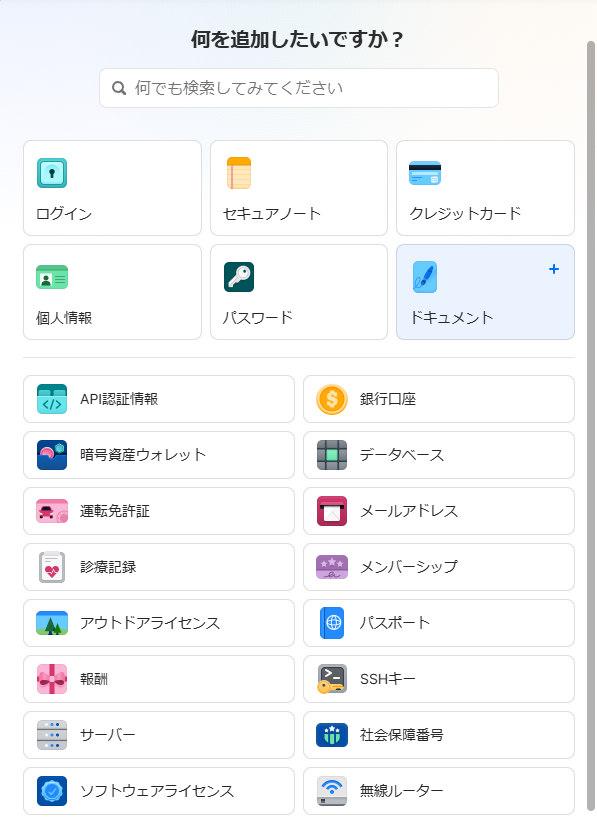Click the ログイン keyhole icon

pyautogui.click(x=52, y=173)
